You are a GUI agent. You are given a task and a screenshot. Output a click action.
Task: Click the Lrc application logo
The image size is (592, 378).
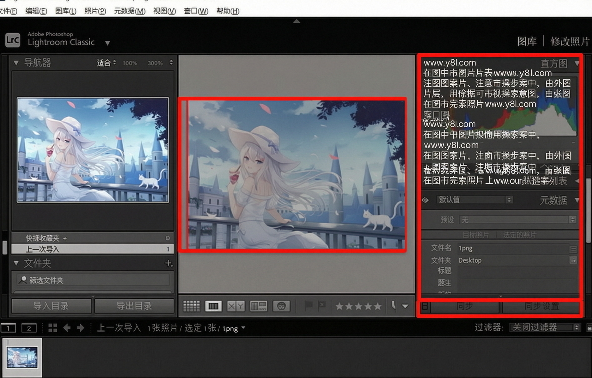pos(12,40)
